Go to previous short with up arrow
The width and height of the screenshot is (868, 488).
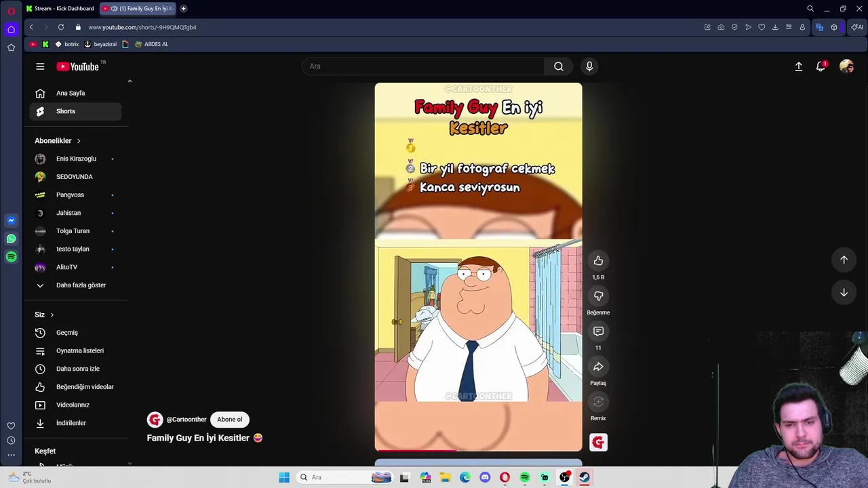point(844,260)
